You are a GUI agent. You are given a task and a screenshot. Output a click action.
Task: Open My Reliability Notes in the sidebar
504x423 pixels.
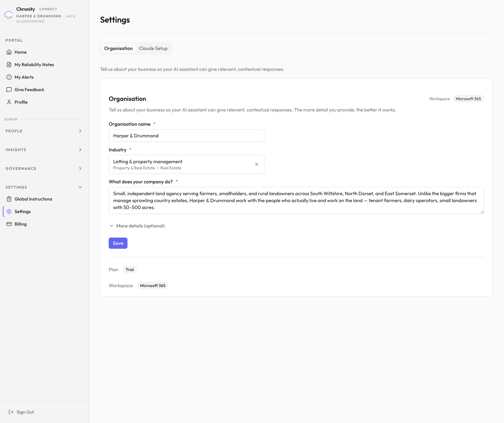(x=34, y=65)
